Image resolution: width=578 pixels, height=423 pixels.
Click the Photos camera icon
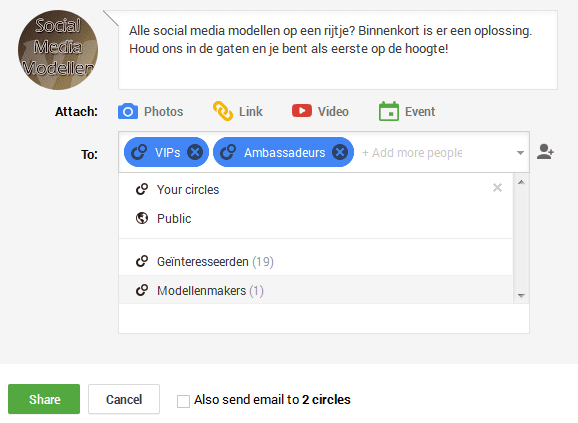pyautogui.click(x=128, y=111)
